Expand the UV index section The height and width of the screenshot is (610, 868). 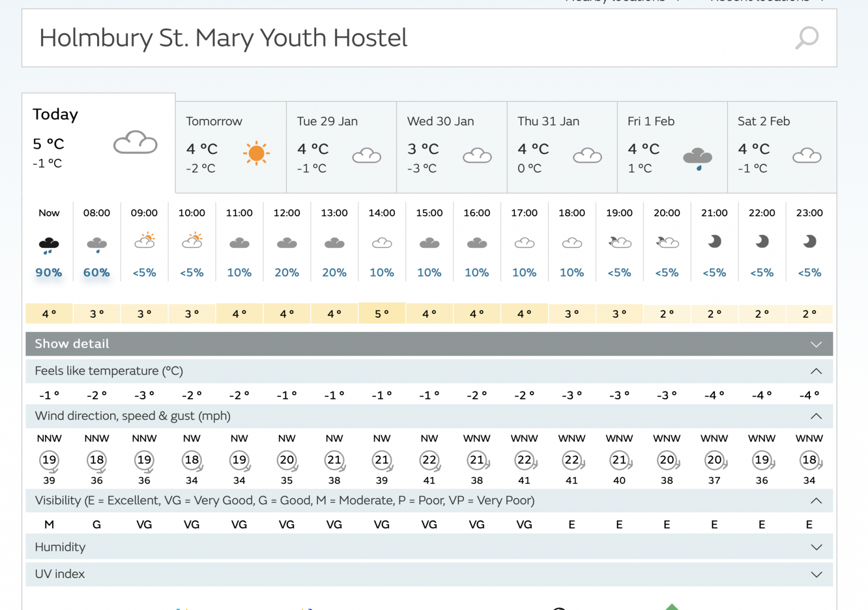(429, 574)
